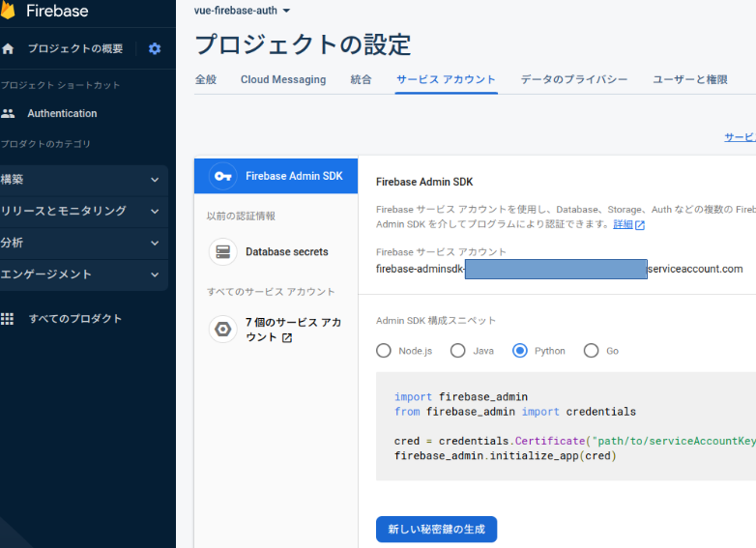Click the プロジェクト ショートカット label

pos(60,85)
